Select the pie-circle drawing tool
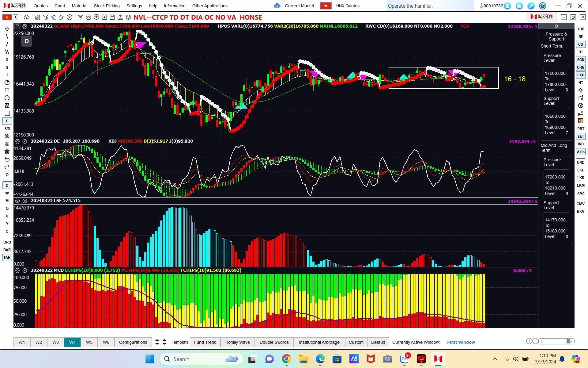Screen dimensions: 588x368 (x=7, y=82)
